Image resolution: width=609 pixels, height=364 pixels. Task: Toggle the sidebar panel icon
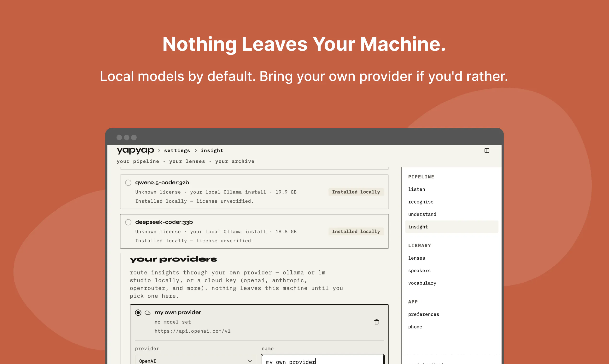point(487,151)
